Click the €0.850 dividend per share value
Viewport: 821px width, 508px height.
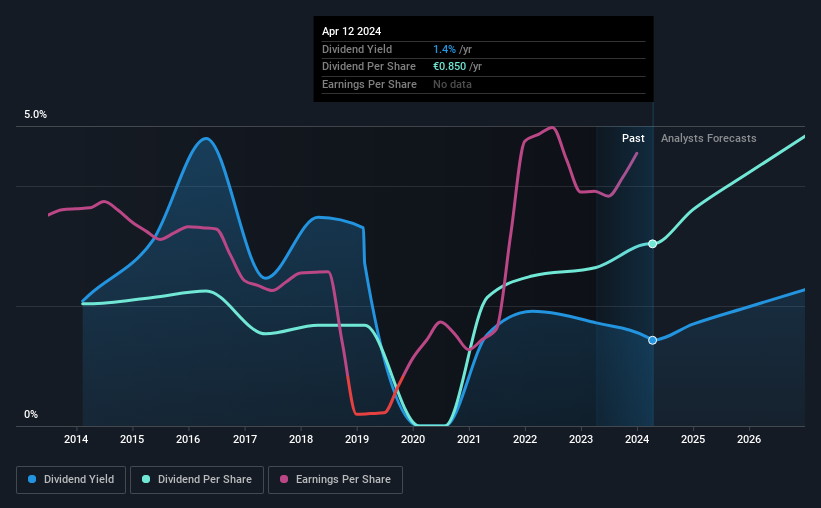click(x=449, y=67)
